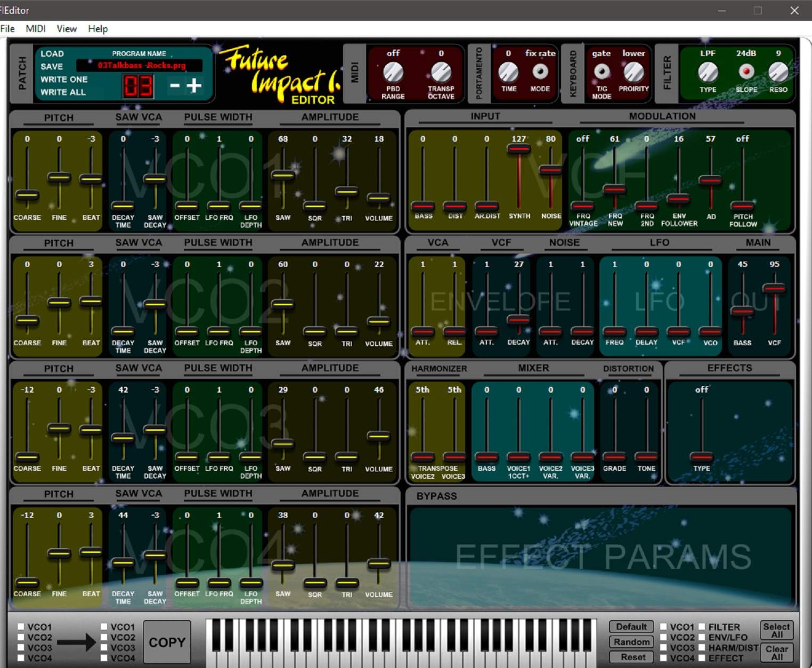The width and height of the screenshot is (812, 668).
Task: Toggle the Filter SLOPE switch
Action: click(x=746, y=71)
